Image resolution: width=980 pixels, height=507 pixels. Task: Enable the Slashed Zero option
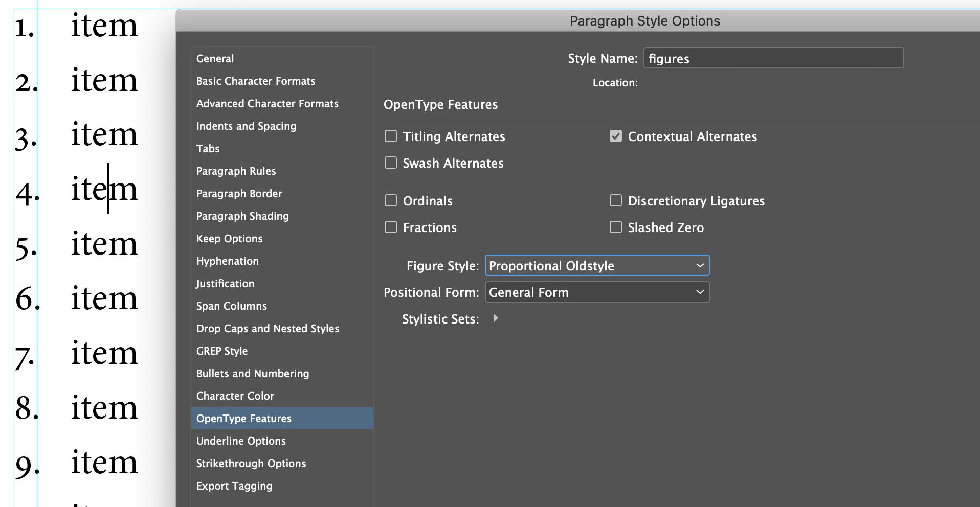616,227
